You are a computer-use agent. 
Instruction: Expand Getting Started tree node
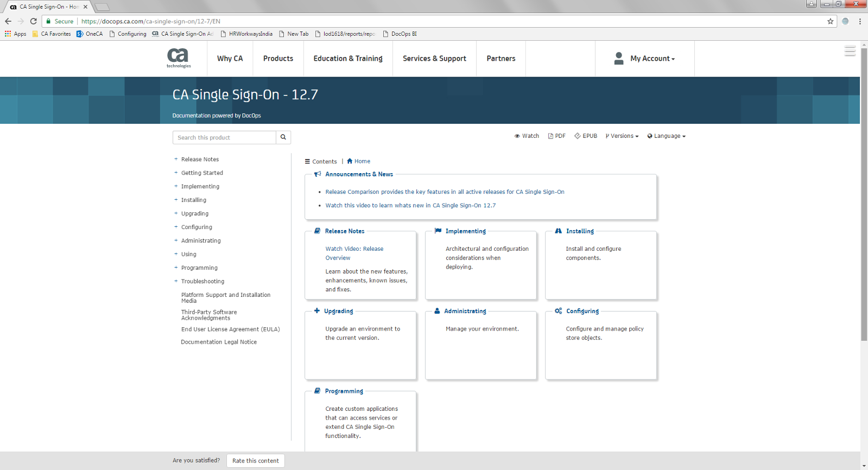(176, 173)
